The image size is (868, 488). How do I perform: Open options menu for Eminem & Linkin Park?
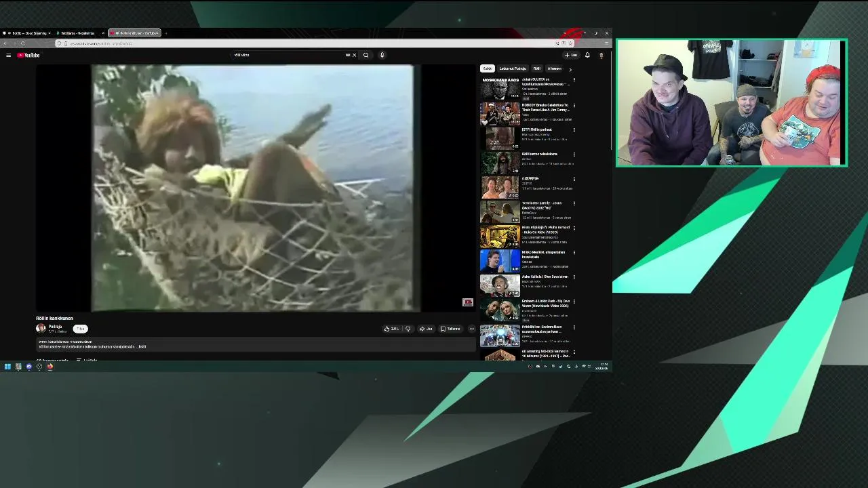pyautogui.click(x=574, y=302)
